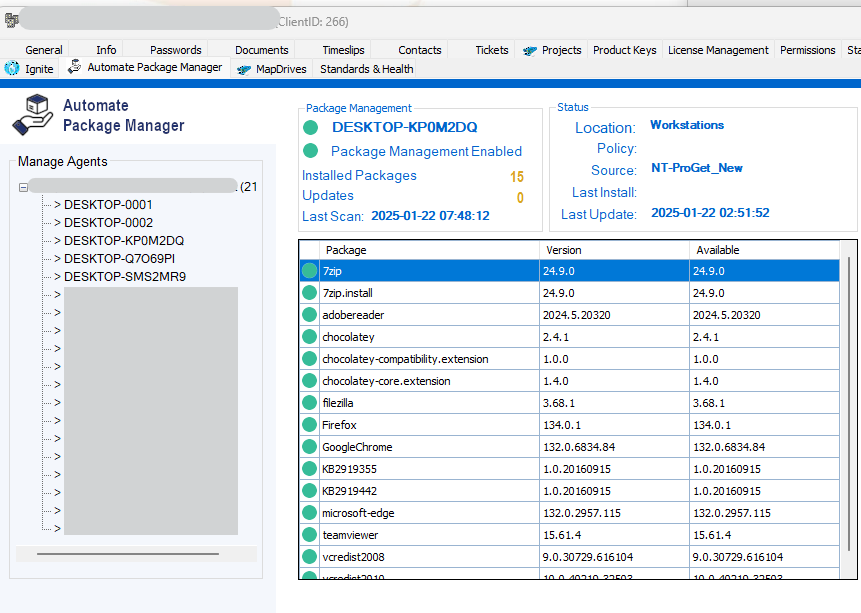This screenshot has height=613, width=861.
Task: Click the Ignite tab icon
Action: coord(12,69)
